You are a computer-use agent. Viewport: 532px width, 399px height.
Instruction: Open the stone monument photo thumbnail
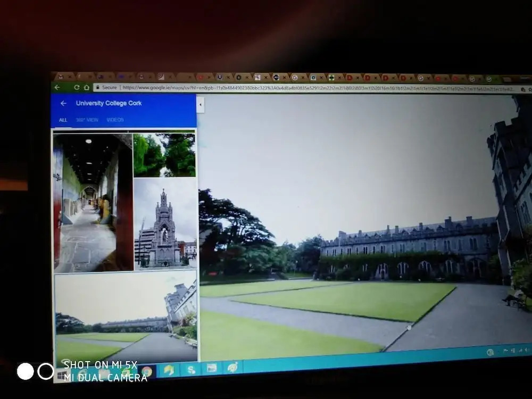(x=165, y=223)
